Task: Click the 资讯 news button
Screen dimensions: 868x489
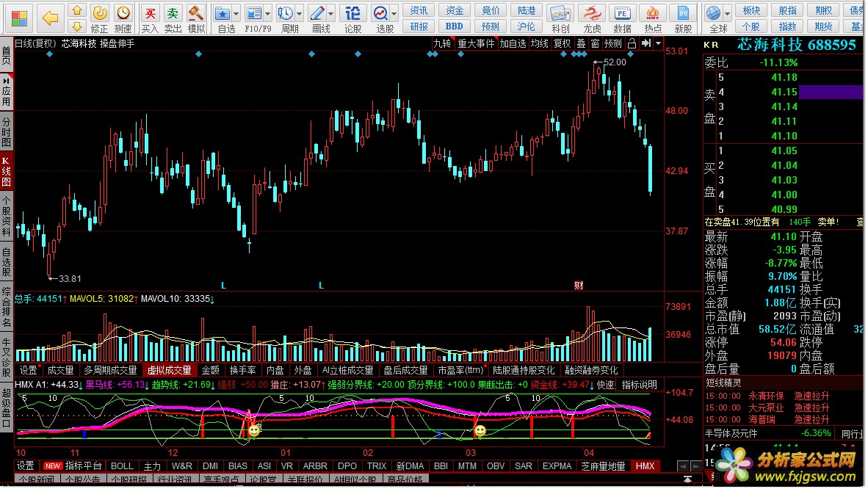Action: pos(419,10)
